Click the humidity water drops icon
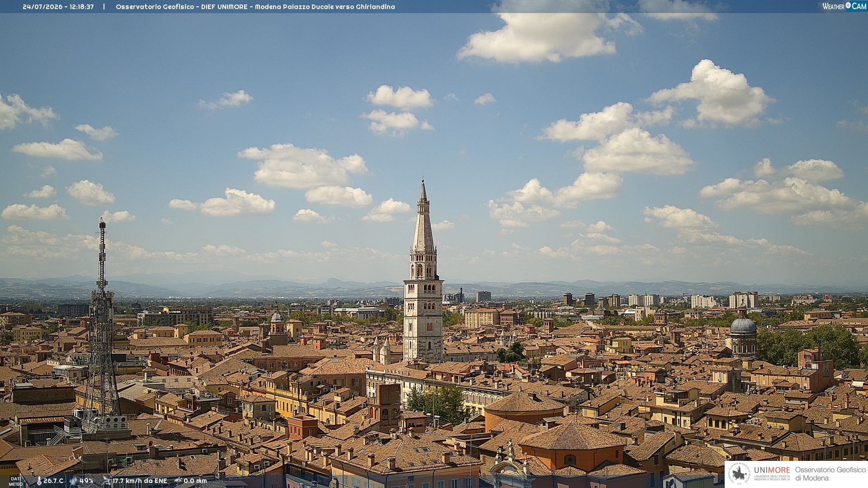Screen dimensions: 868x488 74,481
